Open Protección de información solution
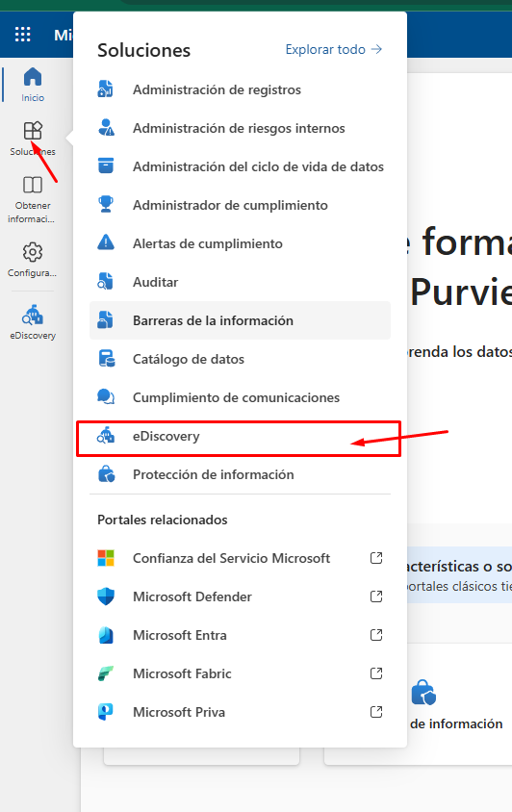The height and width of the screenshot is (812, 512). coord(240,474)
